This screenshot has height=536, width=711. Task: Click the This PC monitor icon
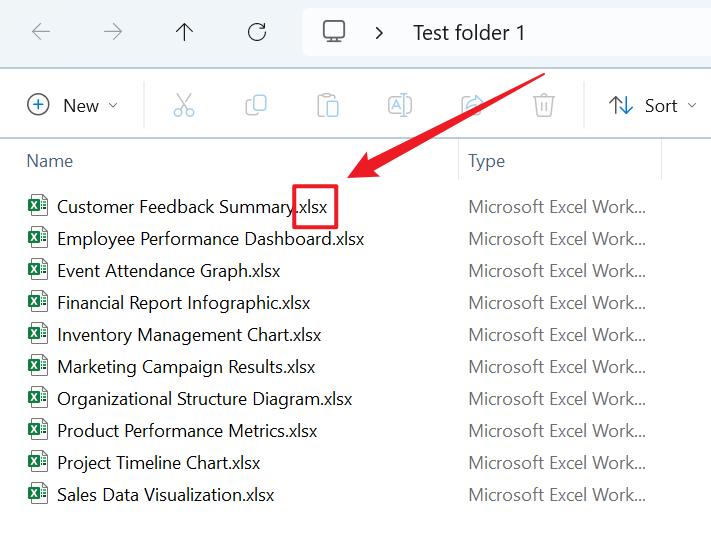334,32
